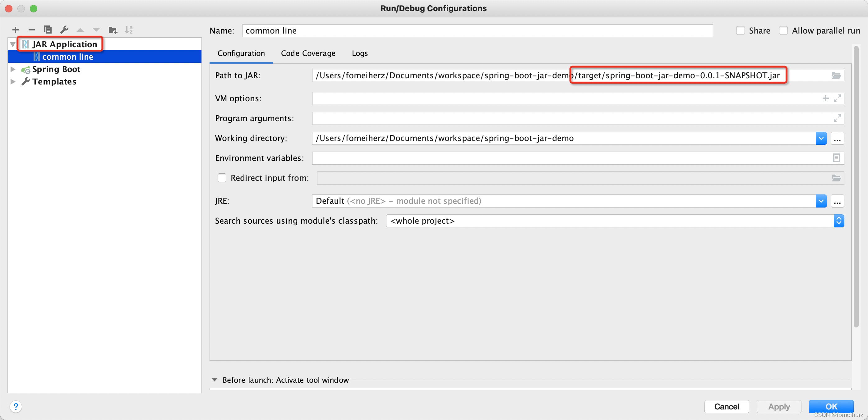Screen dimensions: 868x420
Task: Browse for the JAR file using the folder icon
Action: [x=836, y=75]
